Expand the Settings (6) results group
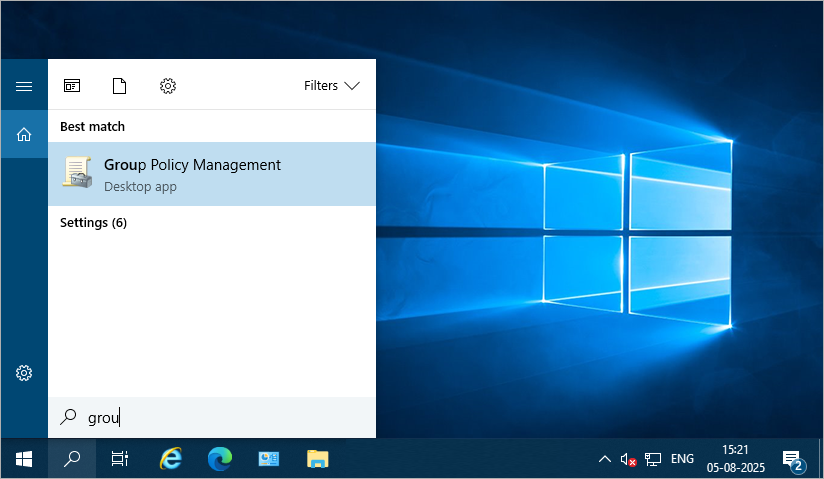The width and height of the screenshot is (824, 479). 93,222
